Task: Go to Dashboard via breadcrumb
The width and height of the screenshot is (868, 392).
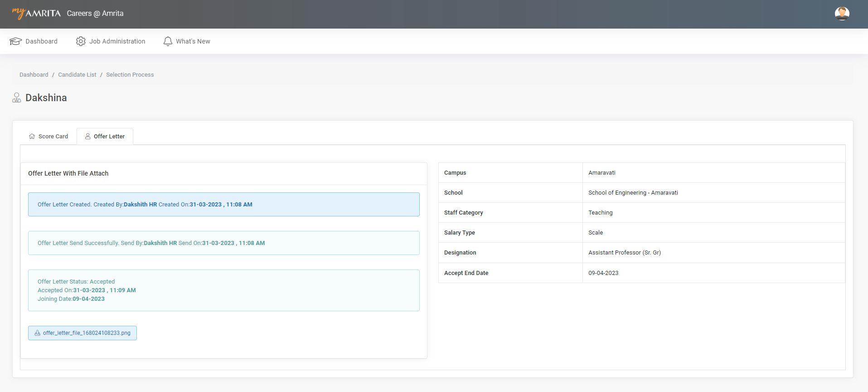Action: tap(34, 75)
